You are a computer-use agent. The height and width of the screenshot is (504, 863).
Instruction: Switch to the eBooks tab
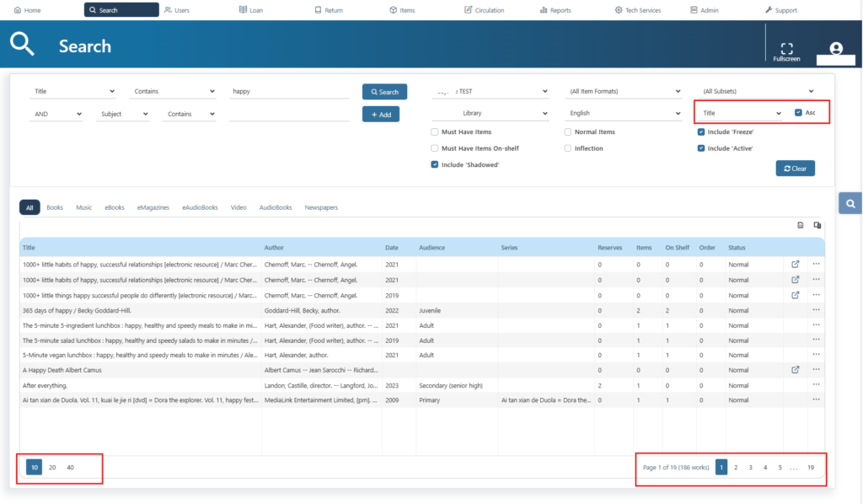click(115, 207)
